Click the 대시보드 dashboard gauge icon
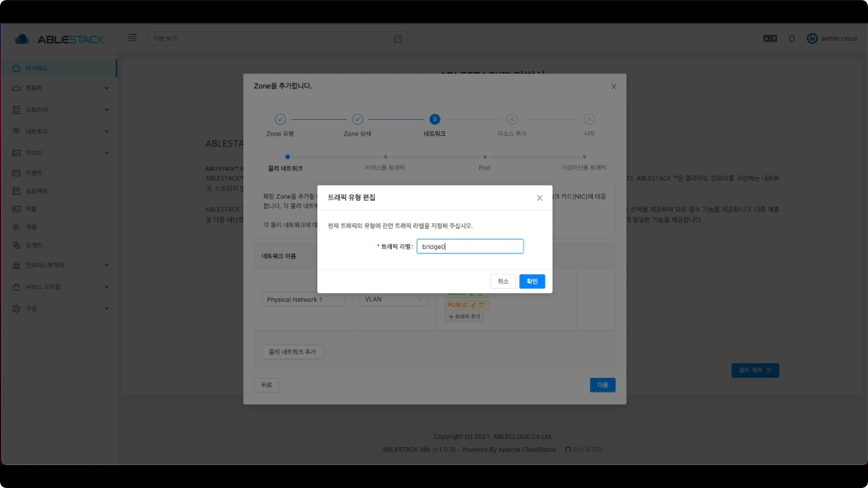This screenshot has width=868, height=488. 17,68
